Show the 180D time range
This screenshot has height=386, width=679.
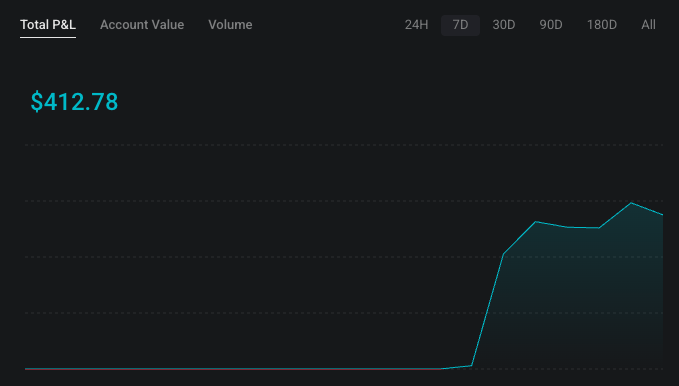pyautogui.click(x=601, y=25)
